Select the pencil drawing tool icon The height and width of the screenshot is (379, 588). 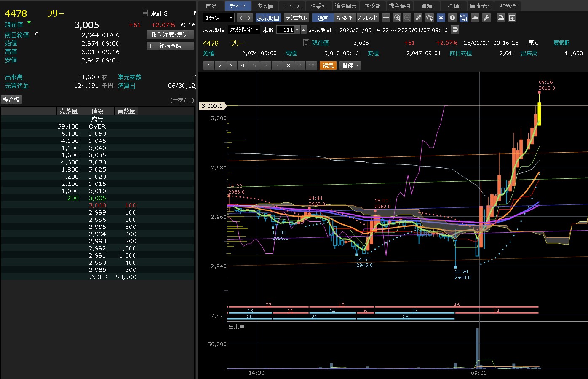point(418,18)
